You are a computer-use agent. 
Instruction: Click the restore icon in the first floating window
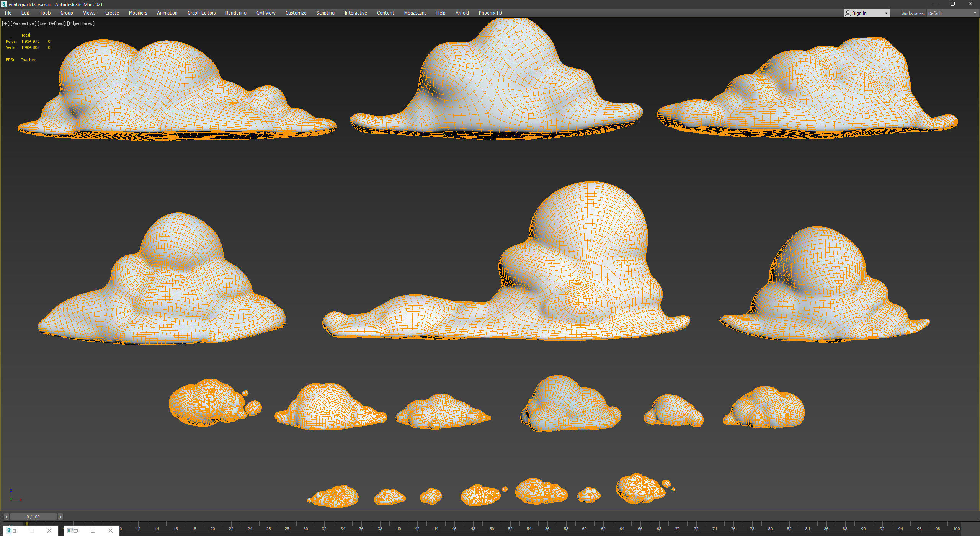click(15, 531)
